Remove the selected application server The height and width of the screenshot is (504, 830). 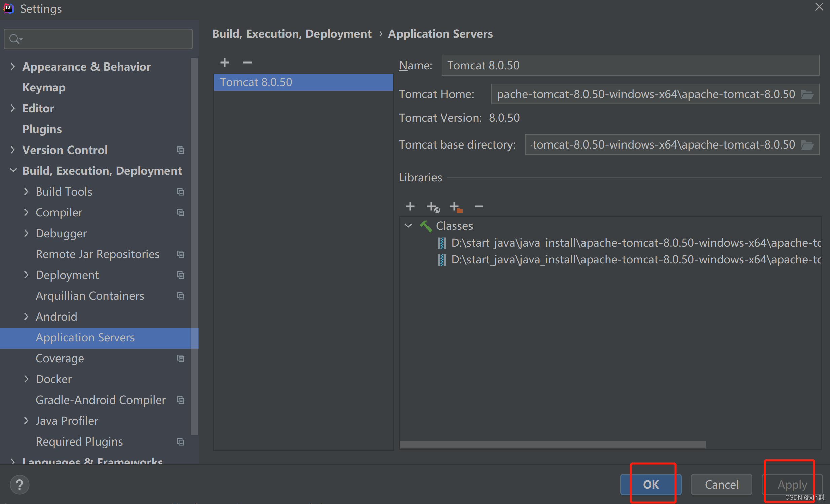[247, 62]
